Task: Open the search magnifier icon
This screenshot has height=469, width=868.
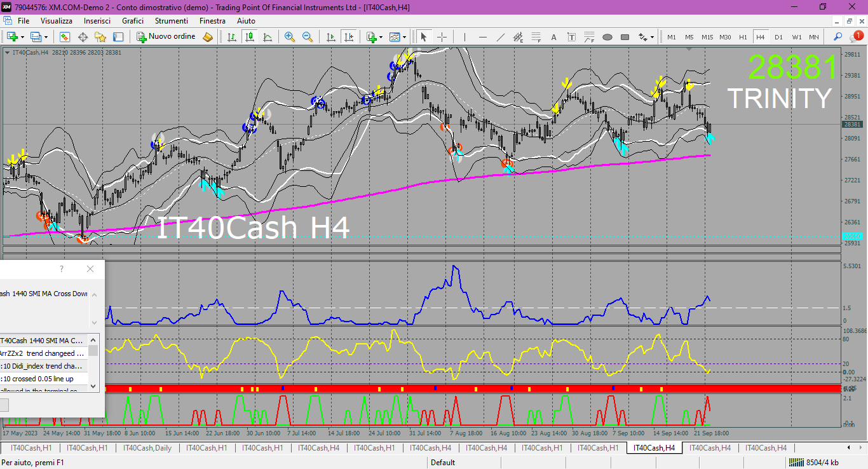Action: click(x=838, y=37)
